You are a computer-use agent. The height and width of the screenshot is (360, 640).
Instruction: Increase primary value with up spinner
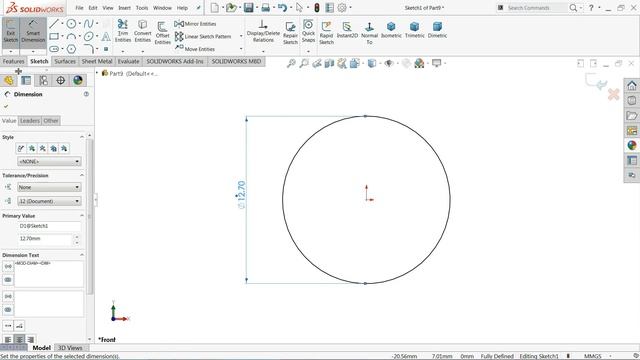pos(77,236)
